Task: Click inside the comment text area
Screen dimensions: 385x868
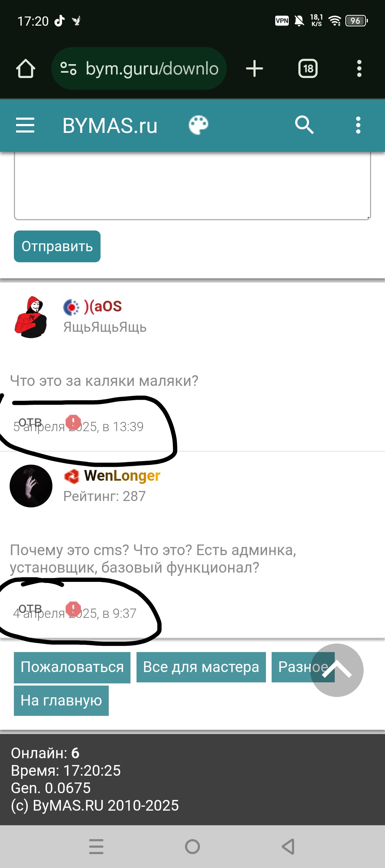Action: coord(192,185)
